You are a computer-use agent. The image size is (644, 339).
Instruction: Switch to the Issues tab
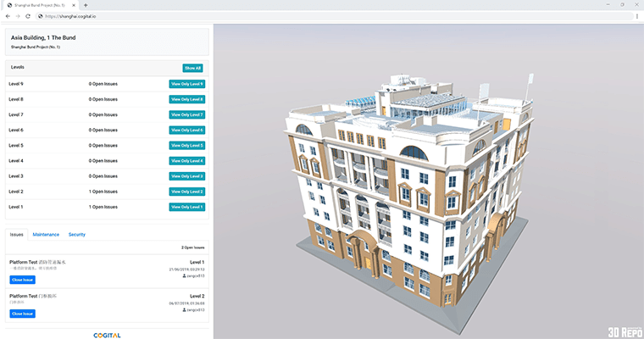click(16, 235)
